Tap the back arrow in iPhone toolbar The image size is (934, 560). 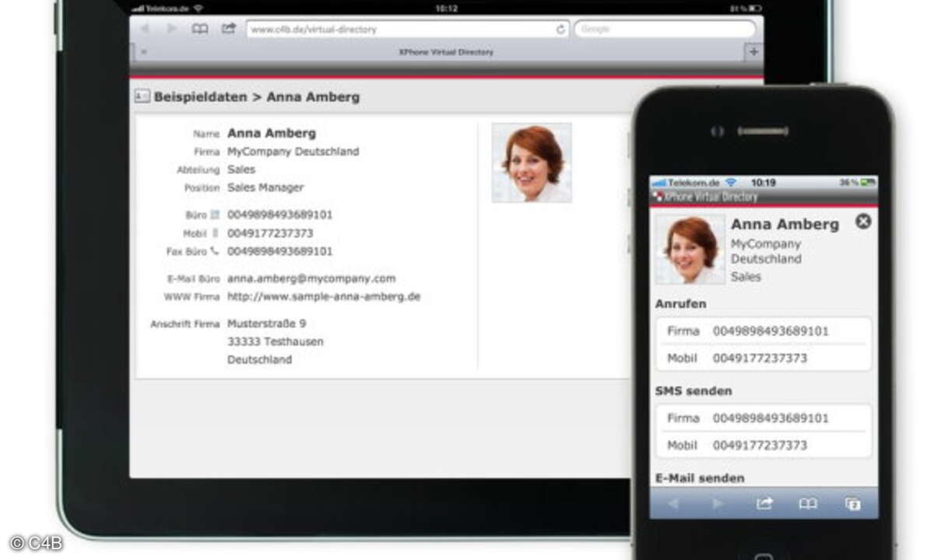[x=673, y=504]
